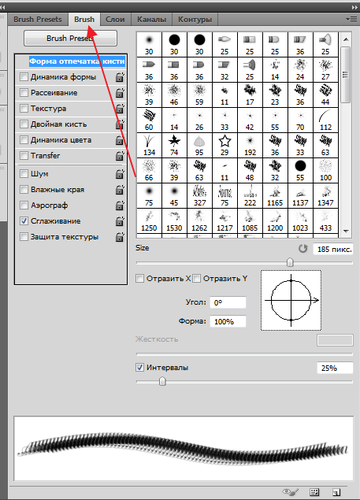Image resolution: width=360 pixels, height=500 pixels.
Task: Tick the Отразить X checkbox
Action: pos(140,278)
